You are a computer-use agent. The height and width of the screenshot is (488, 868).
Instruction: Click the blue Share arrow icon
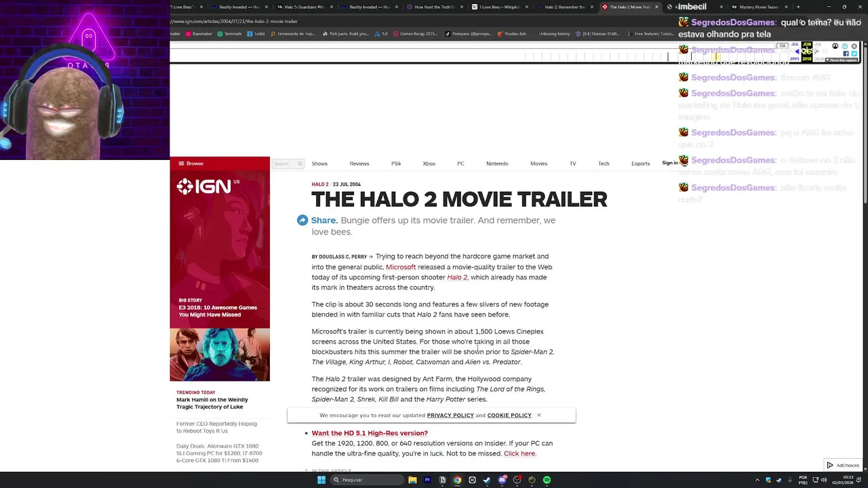pos(302,220)
